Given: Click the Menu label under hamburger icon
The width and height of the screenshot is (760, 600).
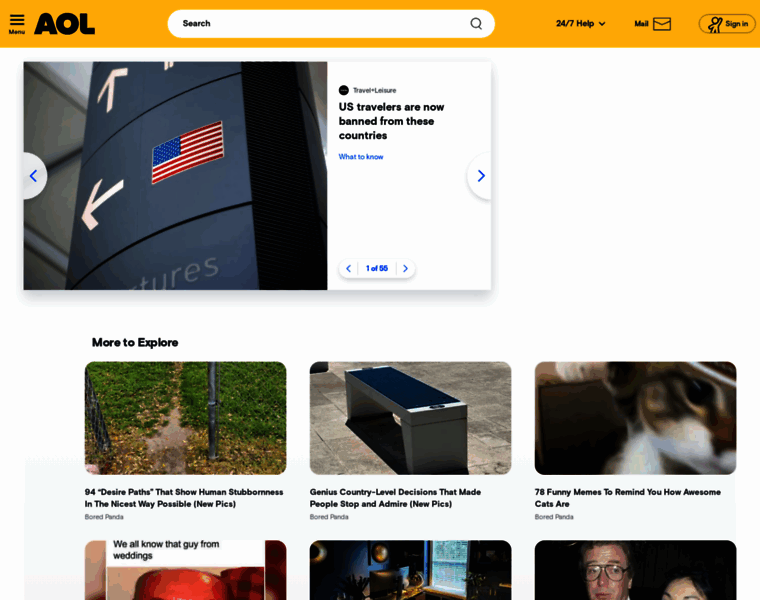Looking at the screenshot, I should (17, 32).
